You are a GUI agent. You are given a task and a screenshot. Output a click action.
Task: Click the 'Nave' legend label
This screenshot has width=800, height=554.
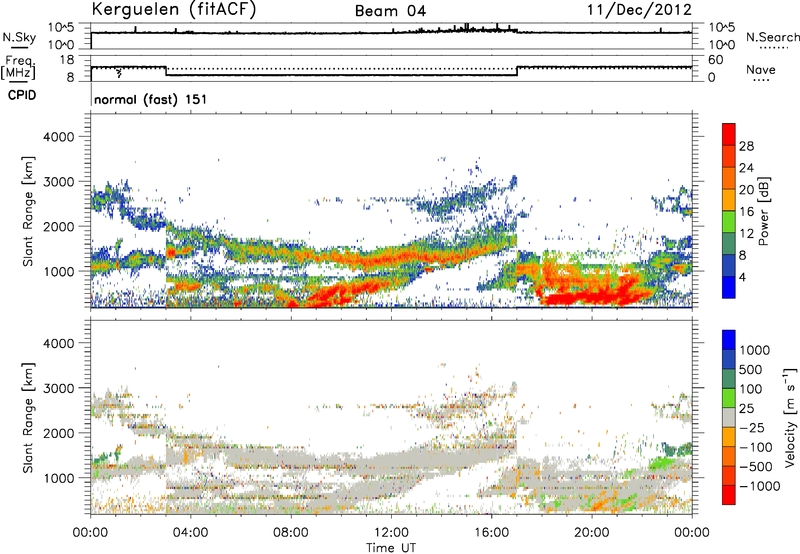coord(760,69)
